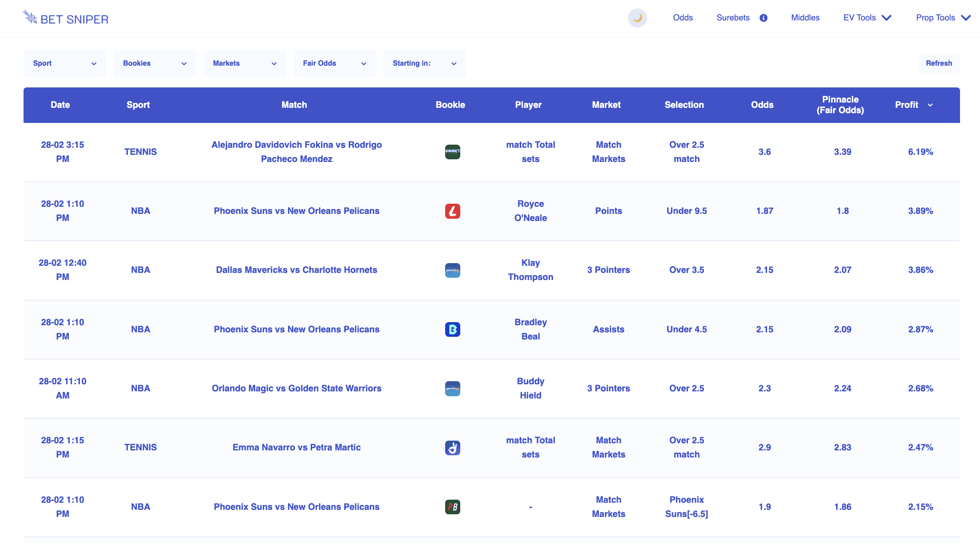The width and height of the screenshot is (980, 552).
Task: Sort table by Profit column
Action: pyautogui.click(x=914, y=105)
